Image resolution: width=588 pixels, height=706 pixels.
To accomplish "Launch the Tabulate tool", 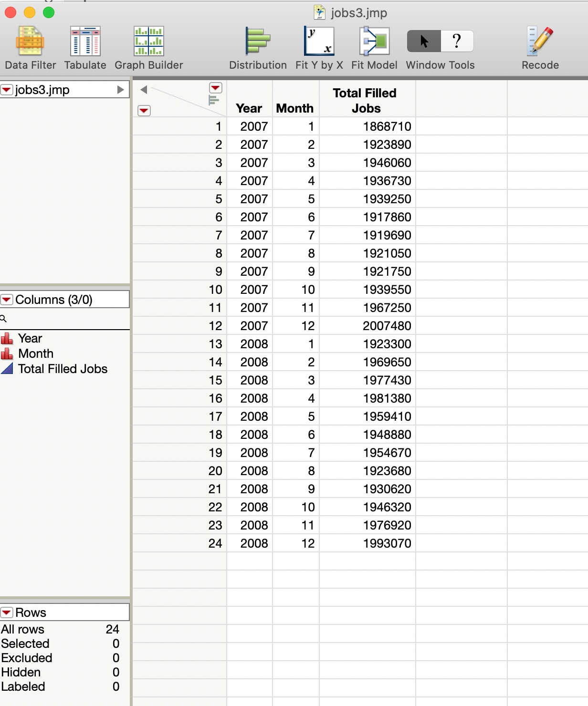I will point(85,48).
